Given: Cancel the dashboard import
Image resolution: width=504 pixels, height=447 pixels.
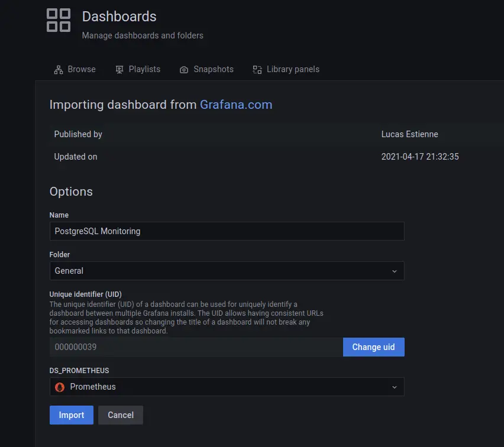Looking at the screenshot, I should [x=121, y=415].
